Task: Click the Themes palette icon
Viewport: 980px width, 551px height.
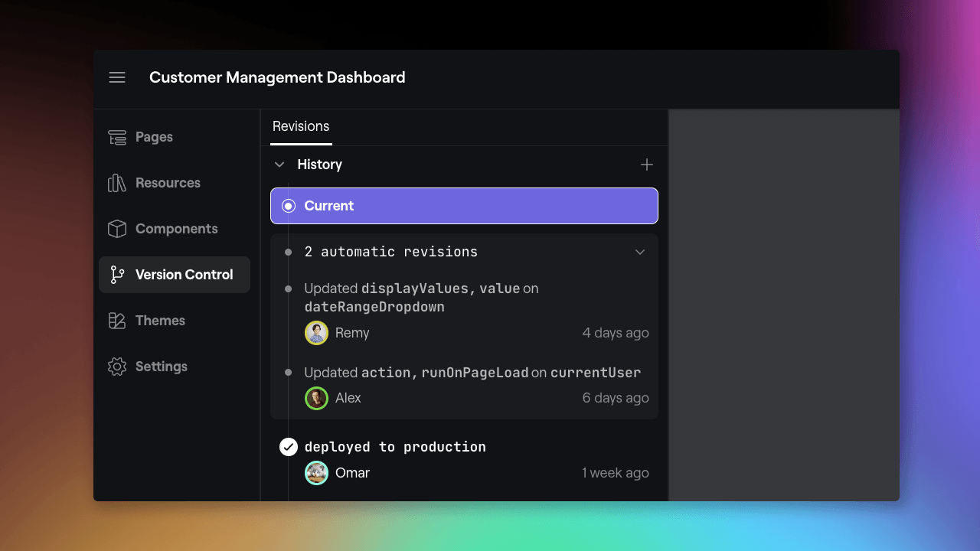Action: point(117,321)
